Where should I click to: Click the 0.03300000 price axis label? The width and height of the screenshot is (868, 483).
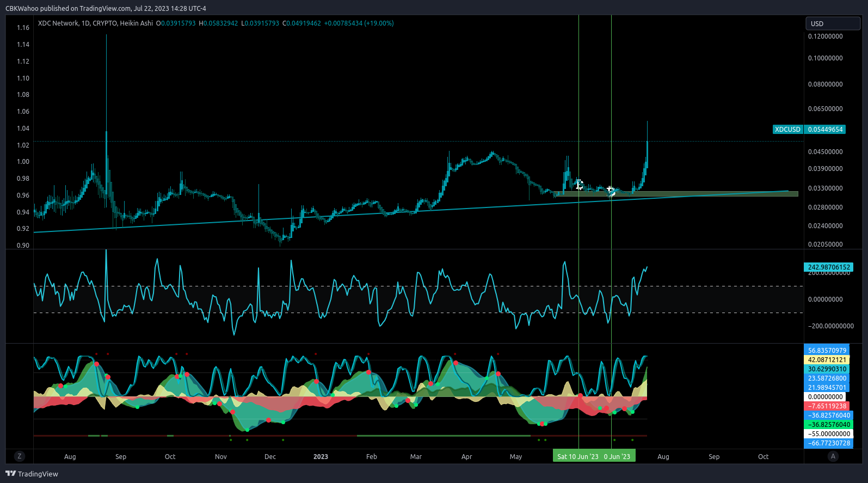825,188
